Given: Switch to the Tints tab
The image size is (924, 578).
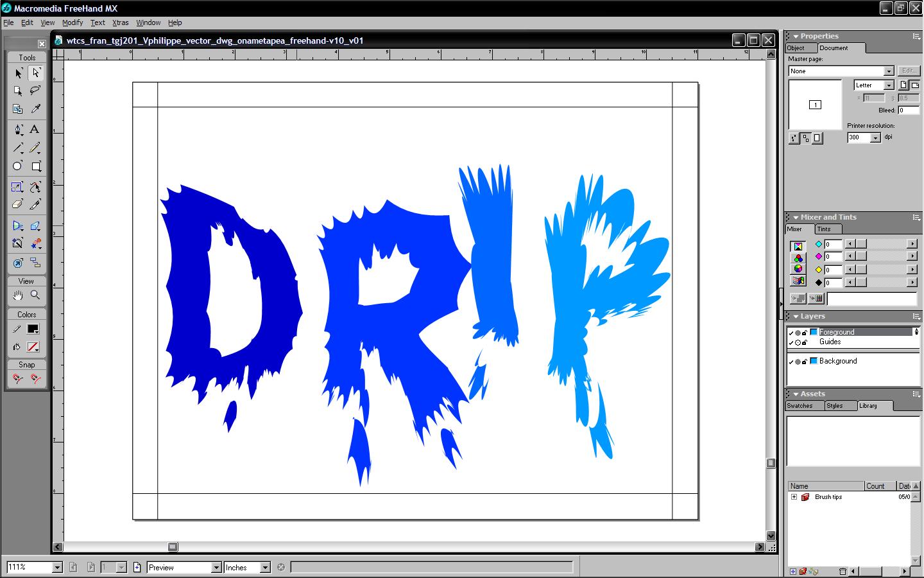Looking at the screenshot, I should (824, 229).
